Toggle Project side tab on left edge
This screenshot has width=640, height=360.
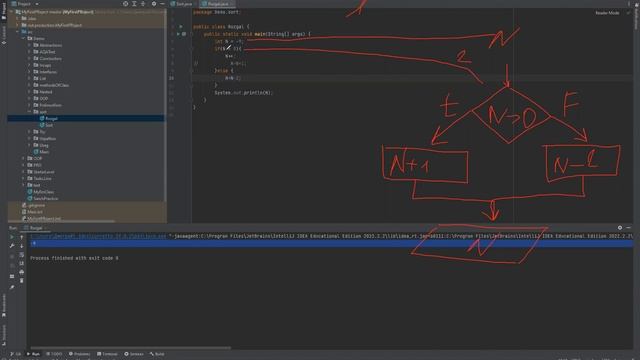[x=4, y=12]
